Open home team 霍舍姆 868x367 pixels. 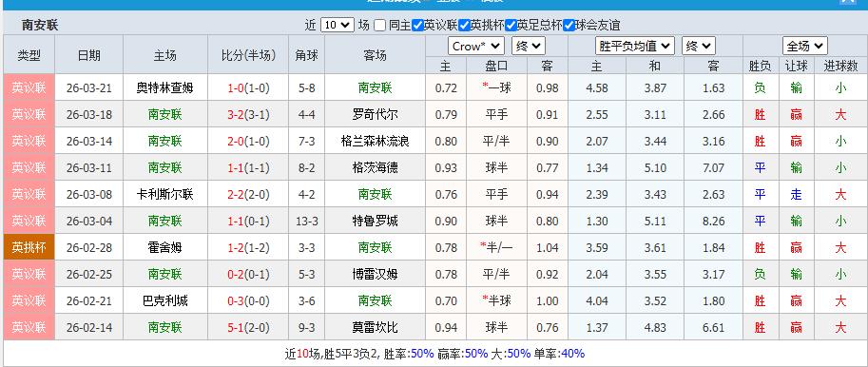[165, 247]
